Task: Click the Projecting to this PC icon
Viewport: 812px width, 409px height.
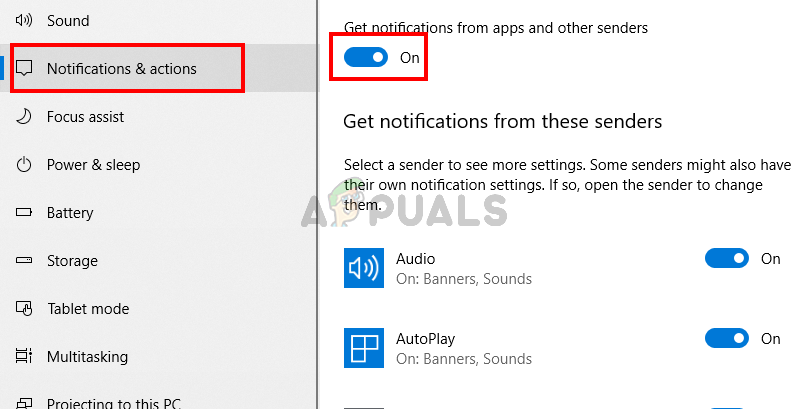Action: (x=24, y=403)
